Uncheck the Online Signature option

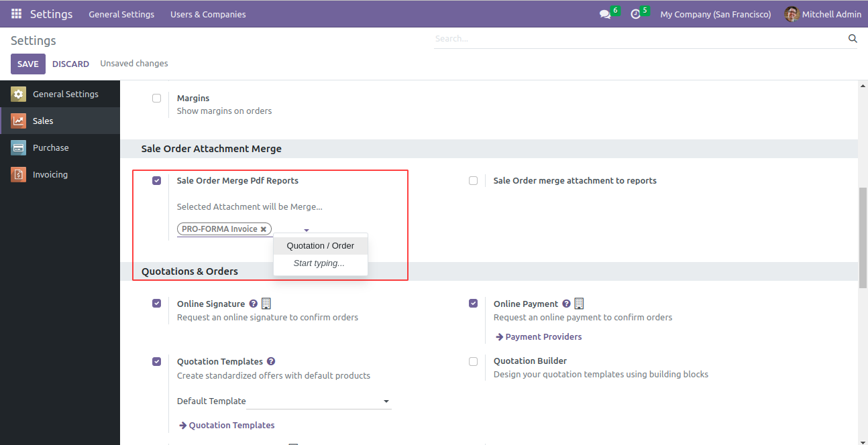click(157, 303)
